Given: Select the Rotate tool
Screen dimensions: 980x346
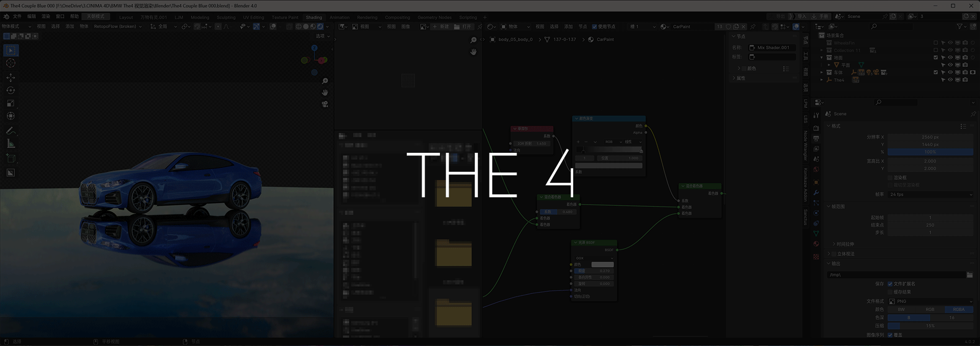Looking at the screenshot, I should [11, 90].
